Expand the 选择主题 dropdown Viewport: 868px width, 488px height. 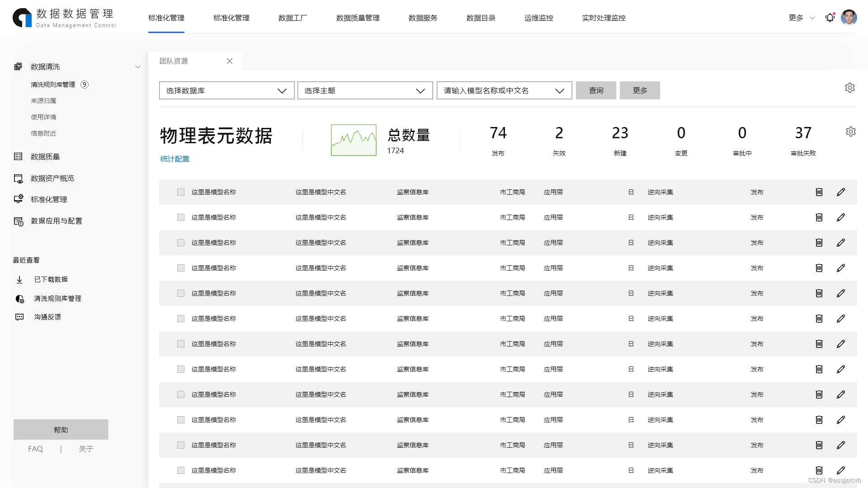(365, 90)
